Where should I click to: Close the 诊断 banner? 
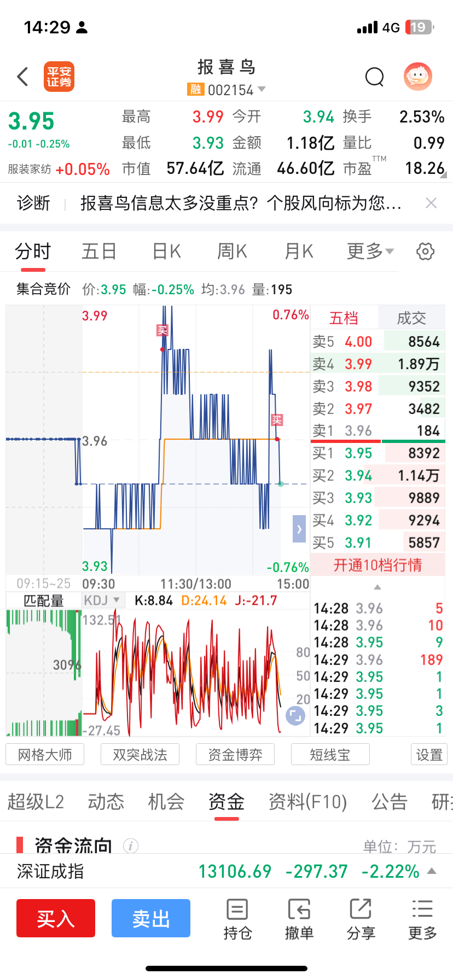431,203
